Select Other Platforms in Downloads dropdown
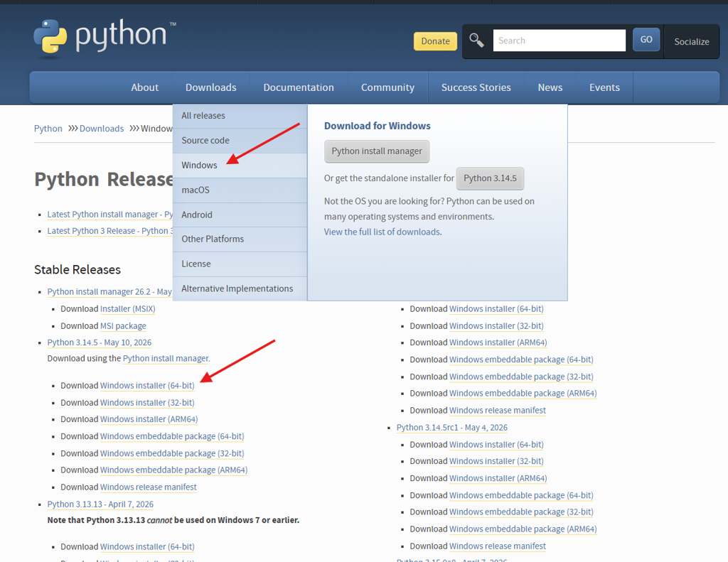Viewport: 728px width, 562px height. coord(240,239)
